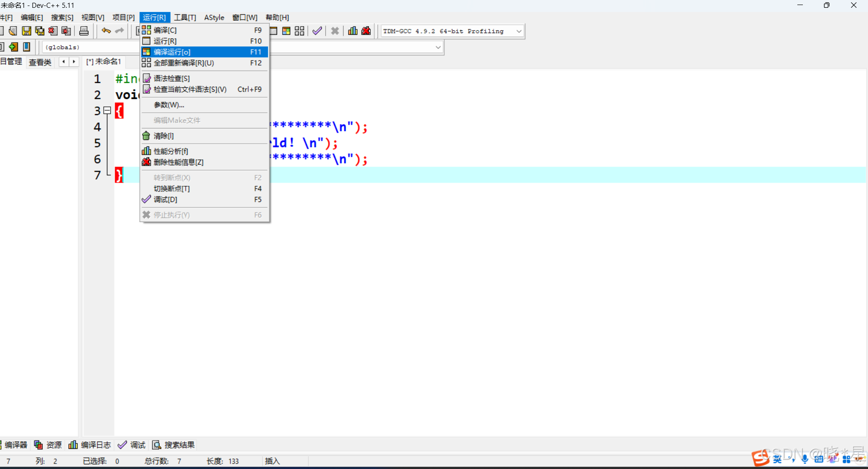This screenshot has height=469, width=868.
Task: Expand the function list dropdown arrow
Action: pyautogui.click(x=438, y=47)
